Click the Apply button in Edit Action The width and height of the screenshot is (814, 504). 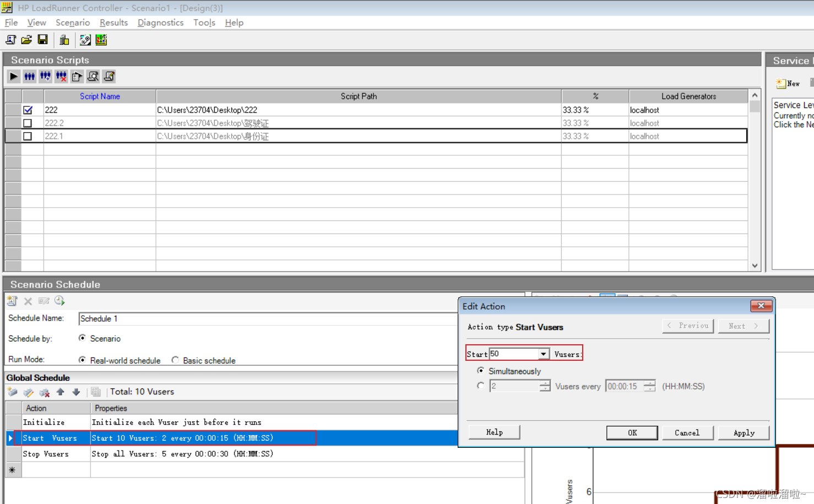(744, 433)
